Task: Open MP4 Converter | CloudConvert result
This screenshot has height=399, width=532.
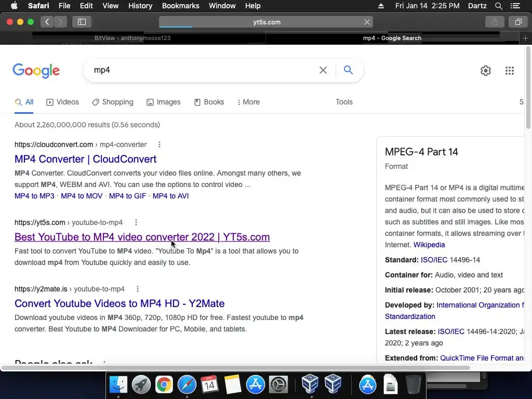Action: pos(86,159)
